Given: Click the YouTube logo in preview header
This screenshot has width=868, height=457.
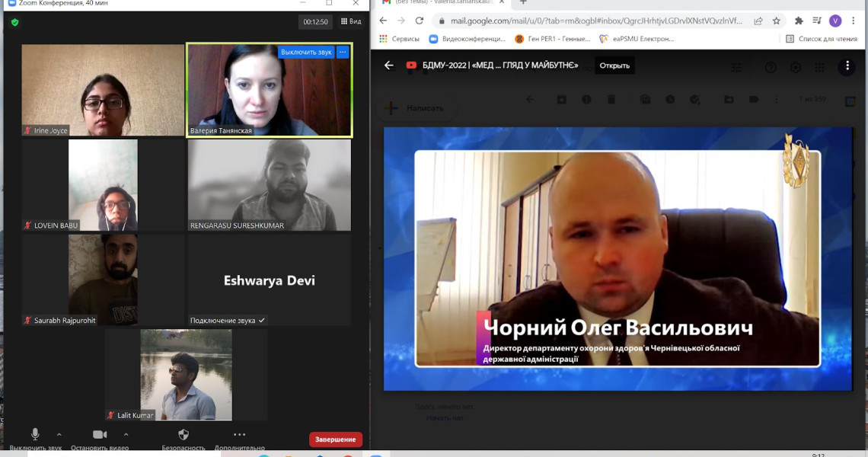Looking at the screenshot, I should point(411,66).
